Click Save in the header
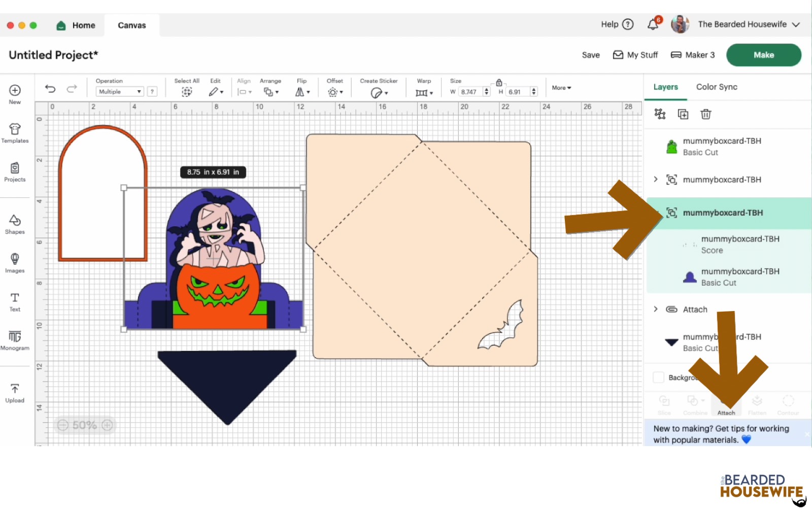This screenshot has height=516, width=812. coord(590,55)
